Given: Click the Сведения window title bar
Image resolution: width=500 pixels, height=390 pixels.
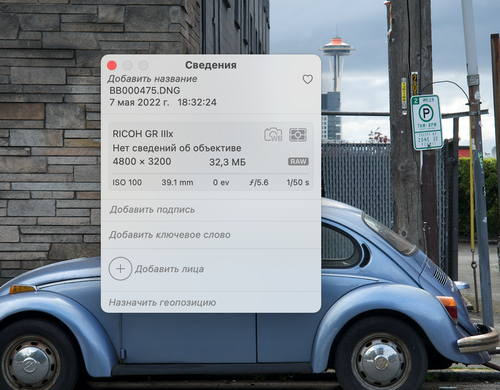Looking at the screenshot, I should click(211, 65).
